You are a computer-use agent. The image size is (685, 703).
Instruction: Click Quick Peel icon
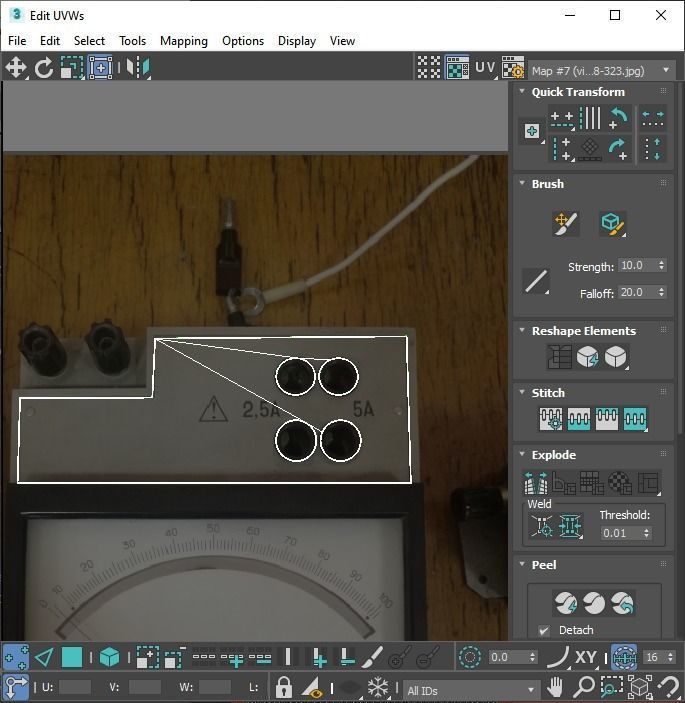point(566,603)
